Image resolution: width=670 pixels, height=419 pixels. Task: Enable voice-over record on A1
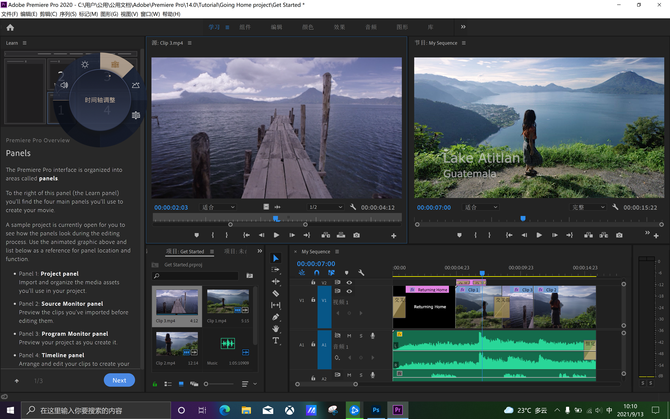pyautogui.click(x=373, y=336)
